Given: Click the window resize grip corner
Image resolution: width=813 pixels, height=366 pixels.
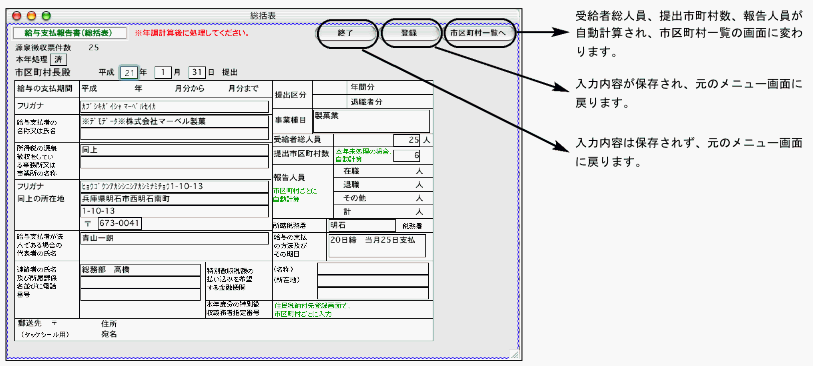Looking at the screenshot, I should (x=514, y=355).
